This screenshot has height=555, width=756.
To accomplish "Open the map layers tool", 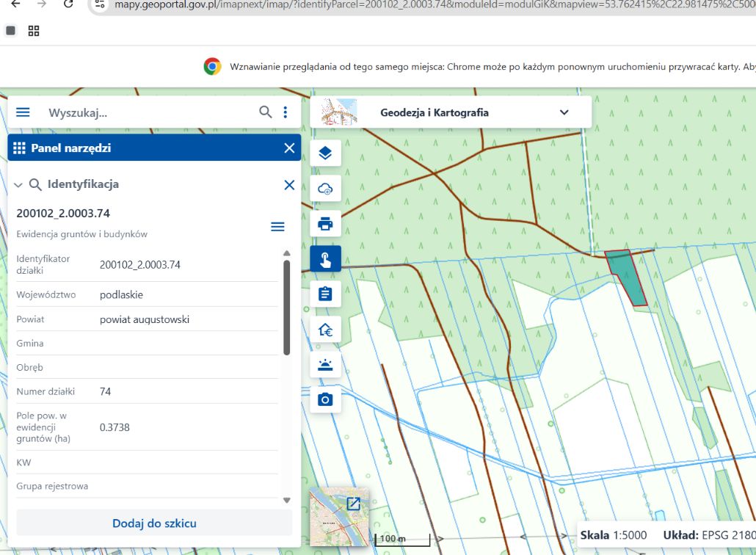I will coord(325,153).
